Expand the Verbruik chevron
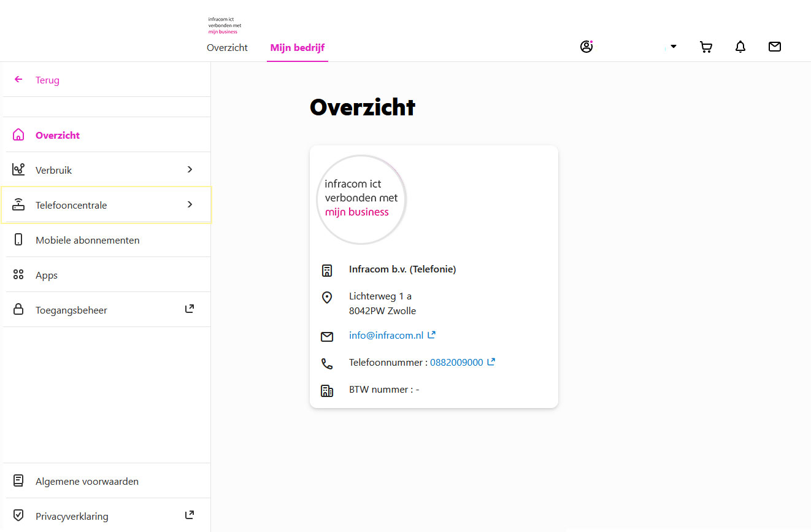811x532 pixels. click(190, 169)
